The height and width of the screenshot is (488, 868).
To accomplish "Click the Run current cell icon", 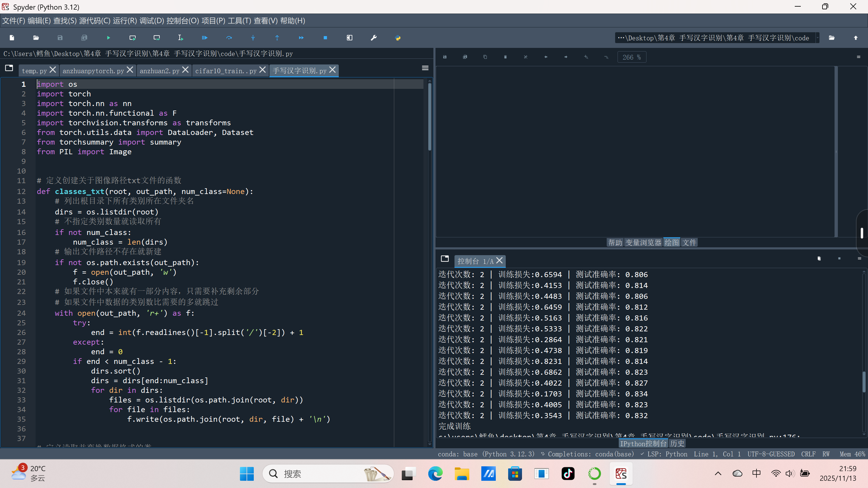I will click(132, 38).
